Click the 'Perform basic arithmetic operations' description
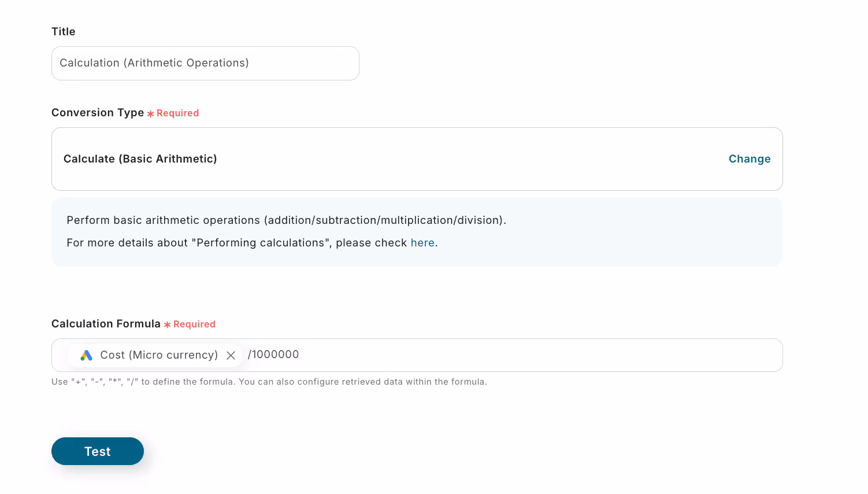 [286, 220]
